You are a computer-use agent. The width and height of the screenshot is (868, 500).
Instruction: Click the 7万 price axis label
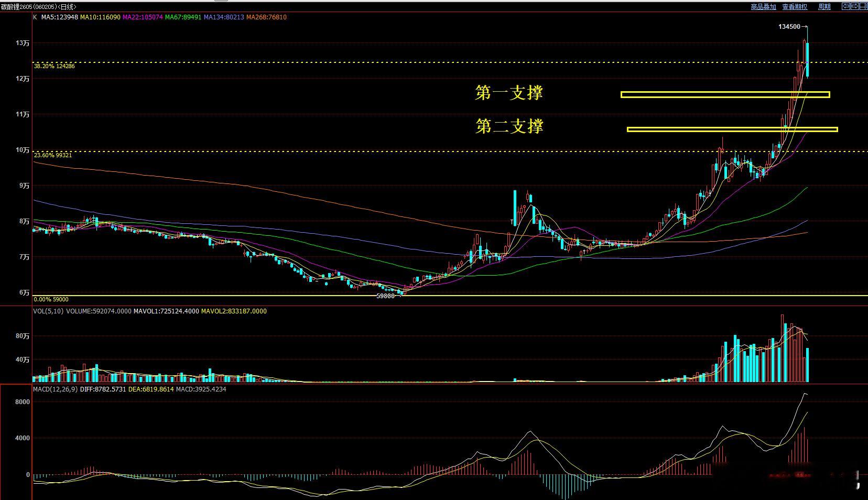[x=24, y=257]
